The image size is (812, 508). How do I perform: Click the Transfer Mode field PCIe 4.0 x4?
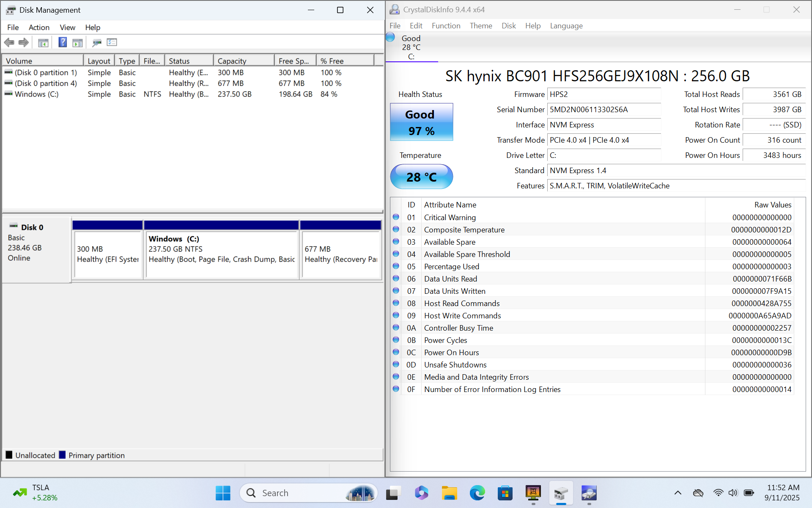tap(604, 140)
